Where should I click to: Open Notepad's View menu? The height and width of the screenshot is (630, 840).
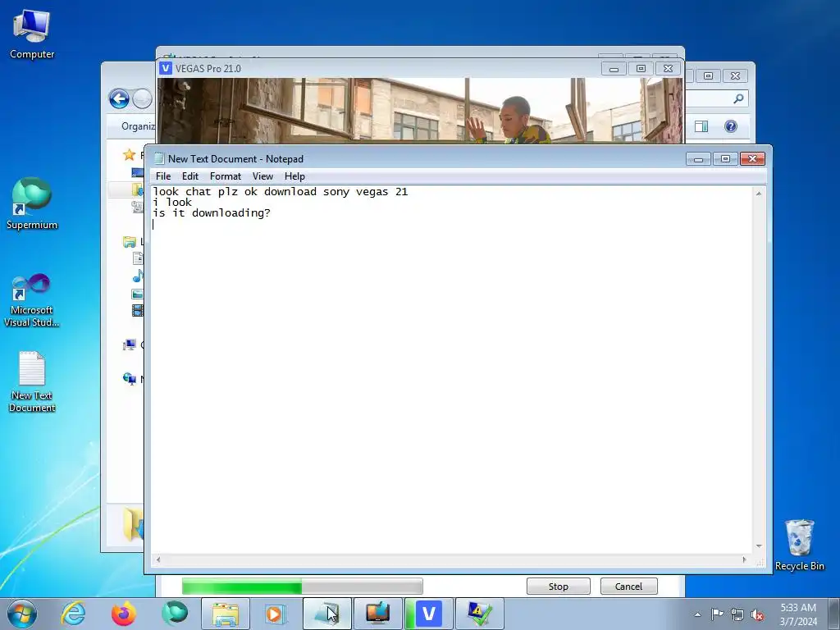(x=262, y=176)
